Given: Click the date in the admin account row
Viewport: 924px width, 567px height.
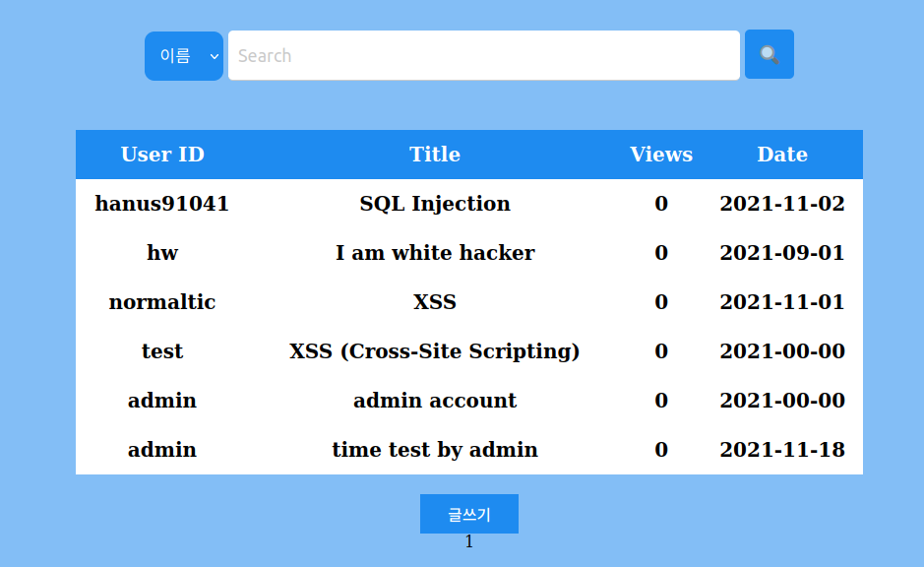Looking at the screenshot, I should coord(782,401).
